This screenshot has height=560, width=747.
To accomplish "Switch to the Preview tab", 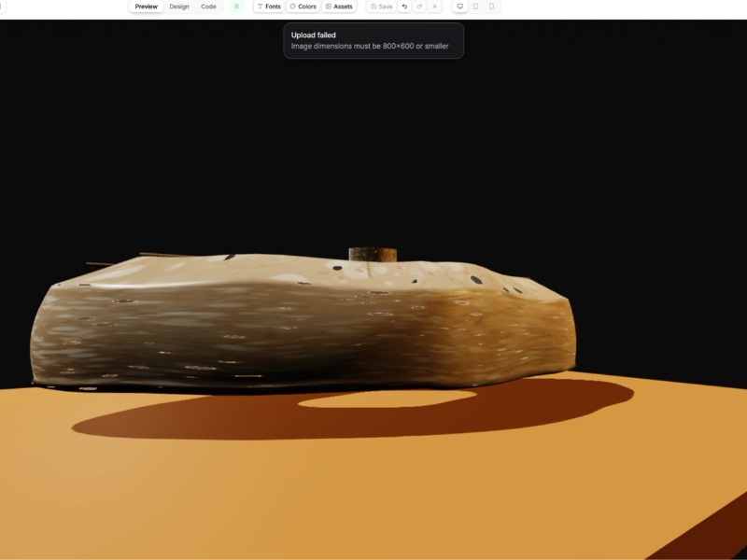I will click(x=146, y=7).
